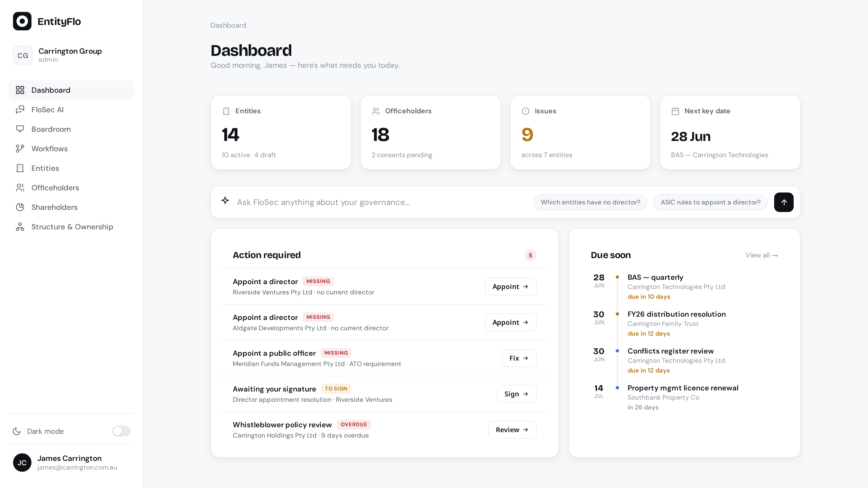Click the Dark mode moon icon

coord(17,431)
